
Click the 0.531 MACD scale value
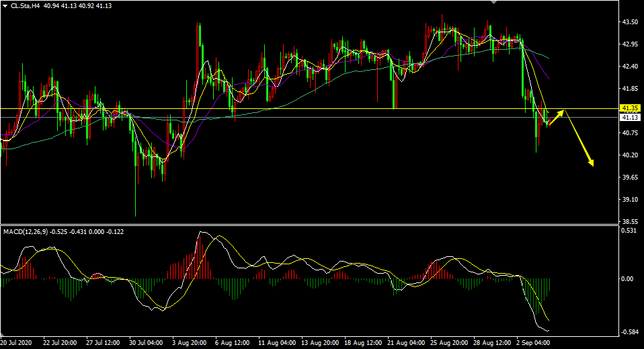629,230
